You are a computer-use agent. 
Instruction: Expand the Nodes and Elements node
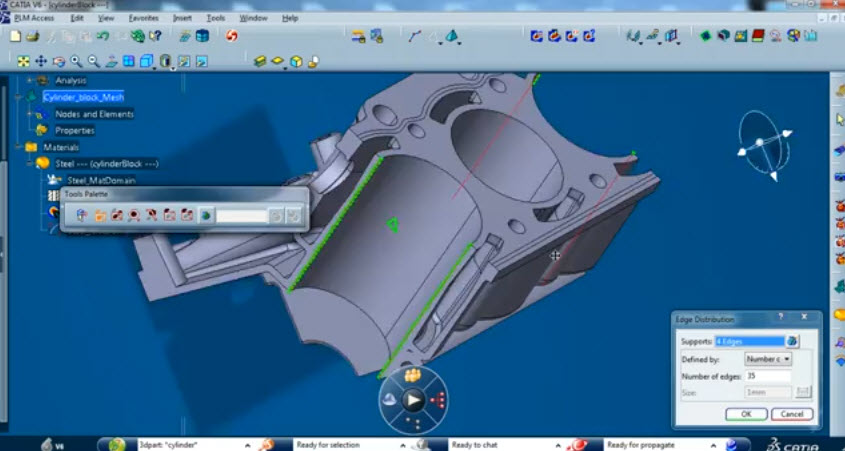(x=30, y=114)
